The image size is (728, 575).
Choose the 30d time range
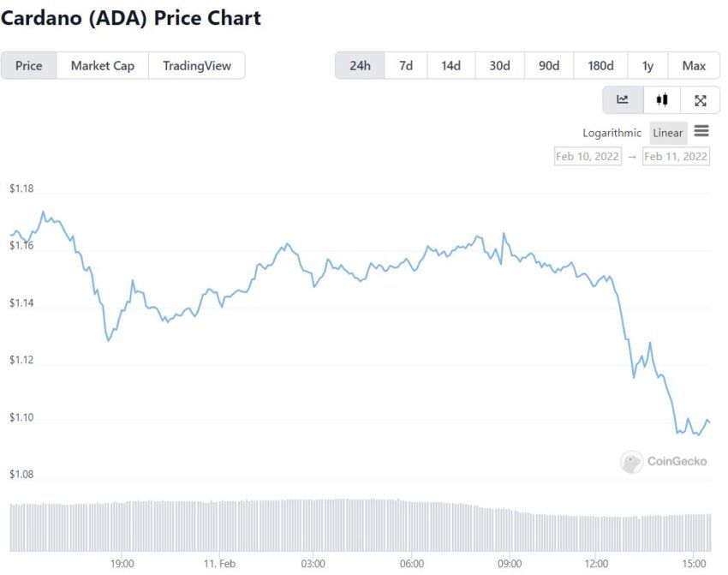pos(499,65)
